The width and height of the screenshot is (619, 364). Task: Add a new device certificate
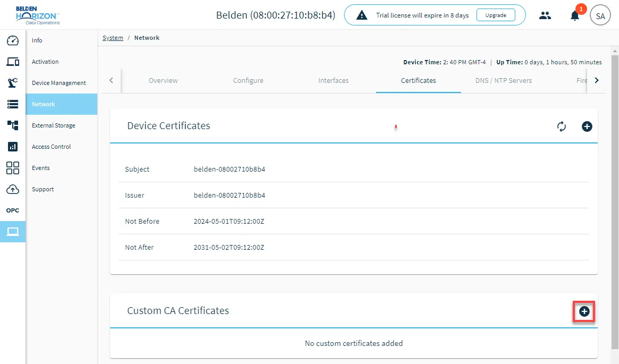click(587, 126)
